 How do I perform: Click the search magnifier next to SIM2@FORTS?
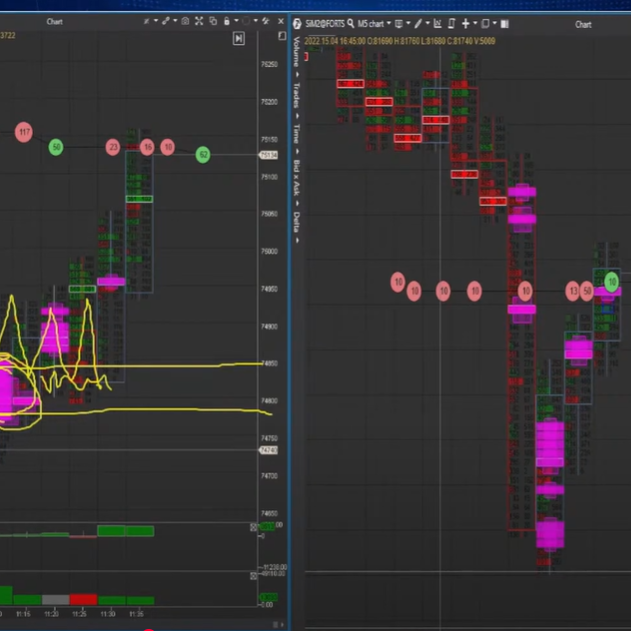(x=350, y=24)
